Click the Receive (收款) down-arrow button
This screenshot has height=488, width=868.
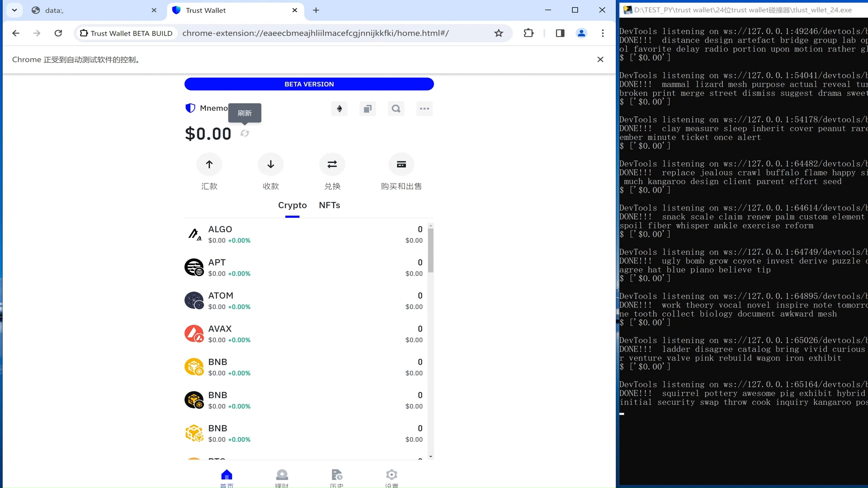click(x=271, y=164)
